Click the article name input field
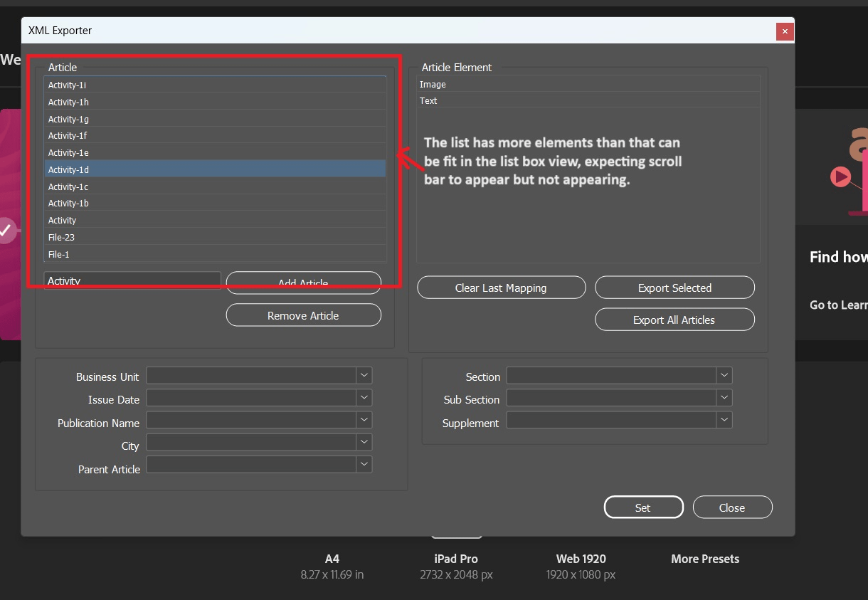The height and width of the screenshot is (600, 868). click(x=132, y=280)
